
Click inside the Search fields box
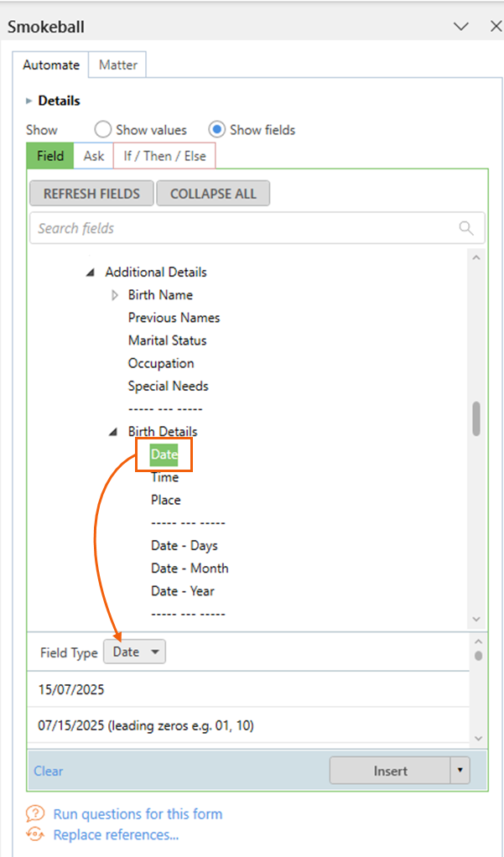pyautogui.click(x=257, y=228)
